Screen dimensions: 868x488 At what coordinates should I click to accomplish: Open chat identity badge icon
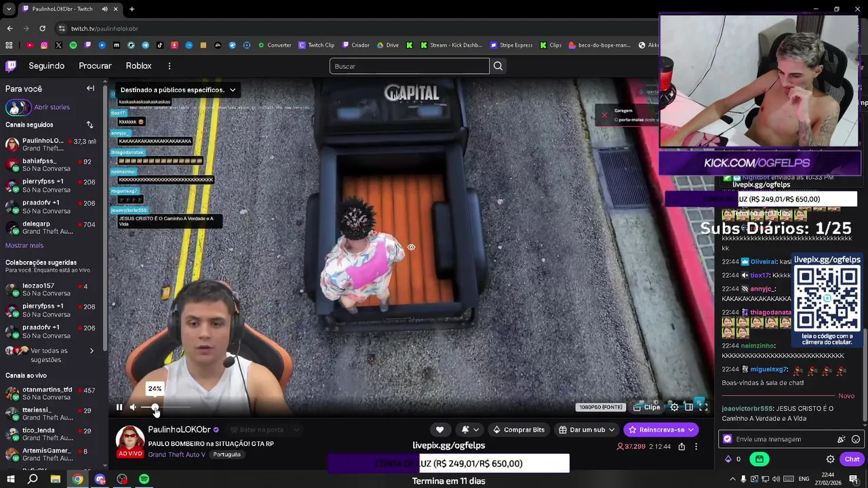pos(728,439)
